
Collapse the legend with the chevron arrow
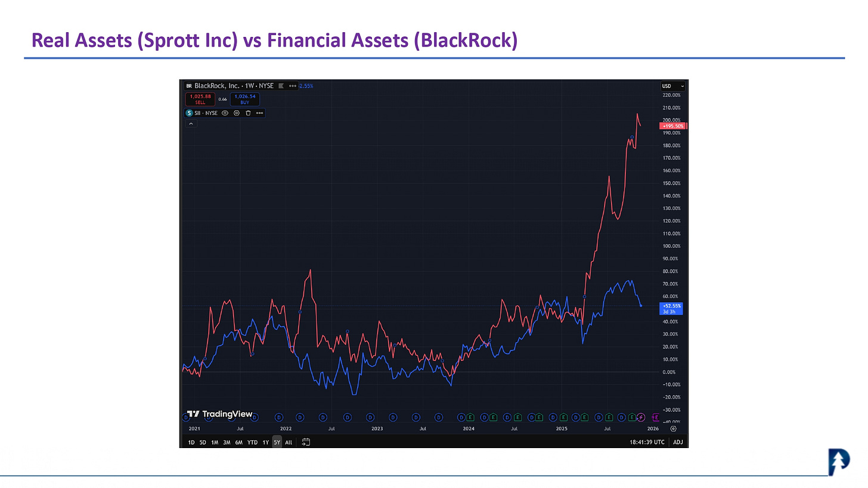(191, 123)
